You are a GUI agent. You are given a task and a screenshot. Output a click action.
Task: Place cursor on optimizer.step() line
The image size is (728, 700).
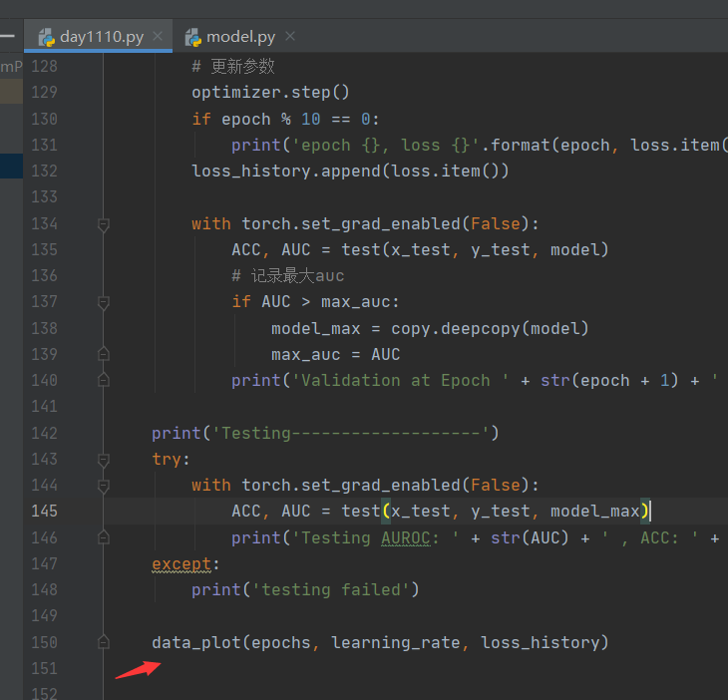[x=270, y=93]
